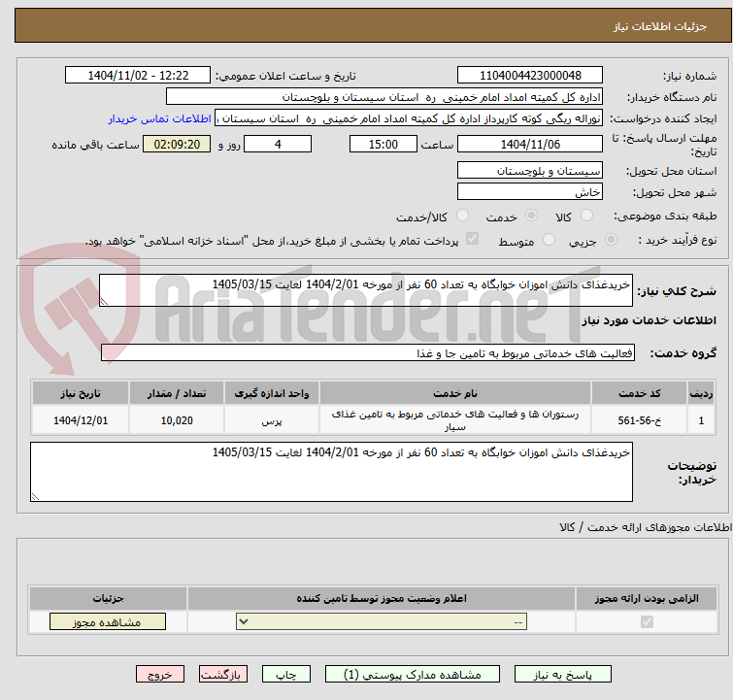Click the resize handle of توضیحات خریدار textarea
Viewport: 733px width, 700px height.
36,496
